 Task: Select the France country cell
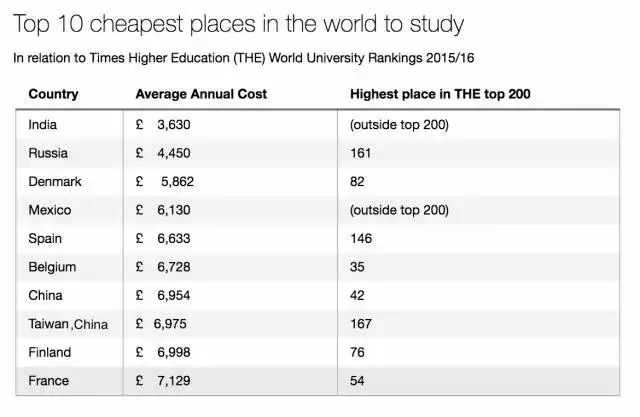click(49, 381)
